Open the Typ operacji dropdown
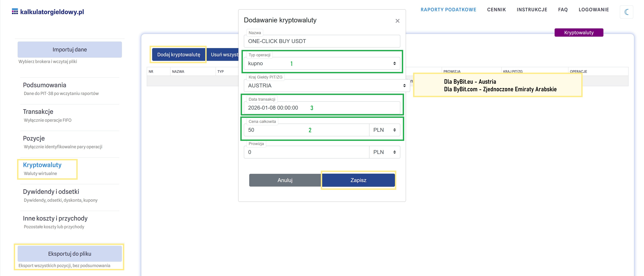Screen dimensions: 644x276 [x=322, y=63]
